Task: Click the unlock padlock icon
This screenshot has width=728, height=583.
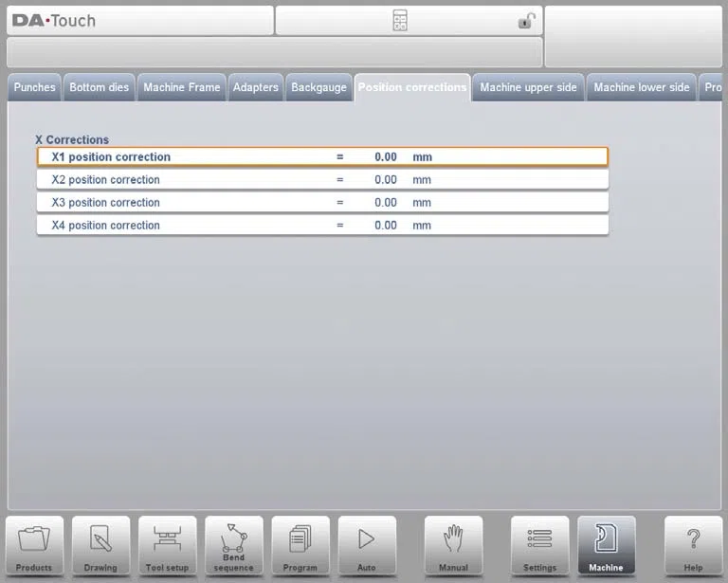Action: click(526, 21)
